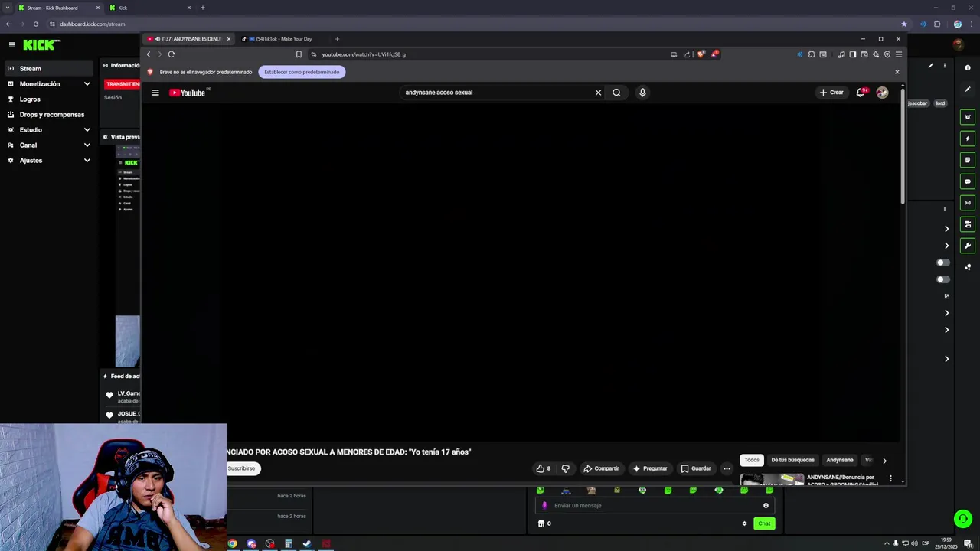
Task: Click the green Chat send button
Action: [x=764, y=523]
